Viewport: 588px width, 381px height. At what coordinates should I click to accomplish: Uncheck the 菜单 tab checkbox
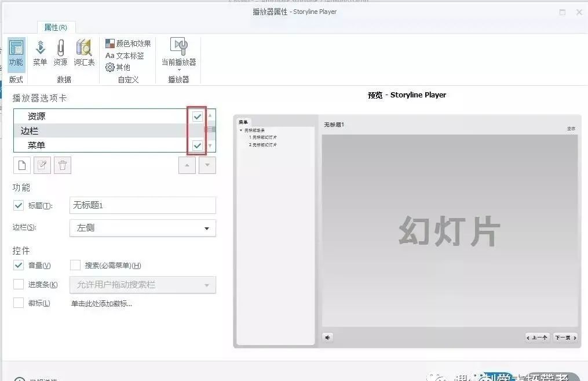pos(197,146)
